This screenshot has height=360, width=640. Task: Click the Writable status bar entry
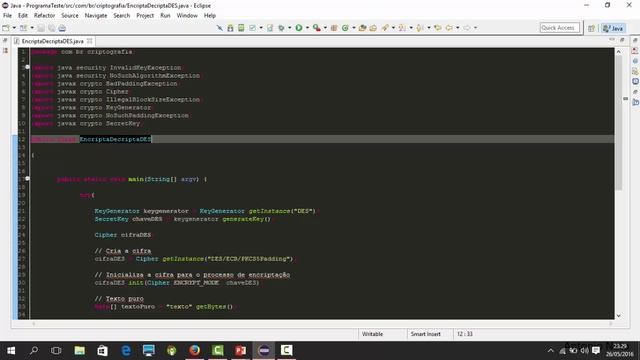[372, 334]
